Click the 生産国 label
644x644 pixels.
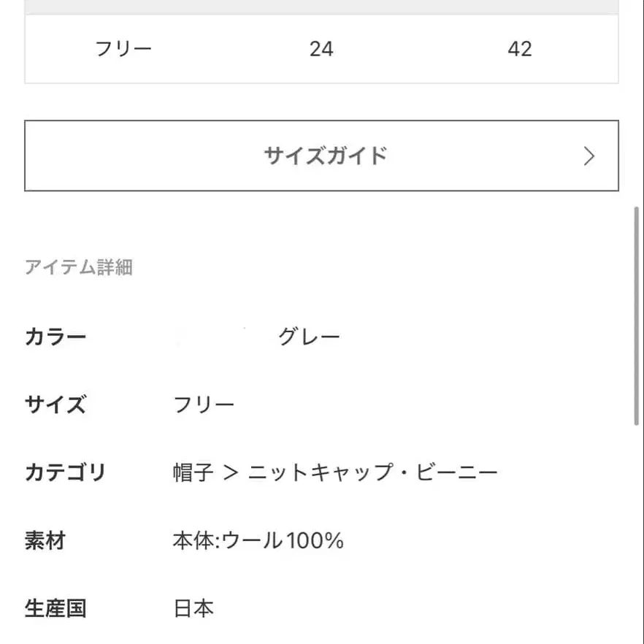pos(55,608)
